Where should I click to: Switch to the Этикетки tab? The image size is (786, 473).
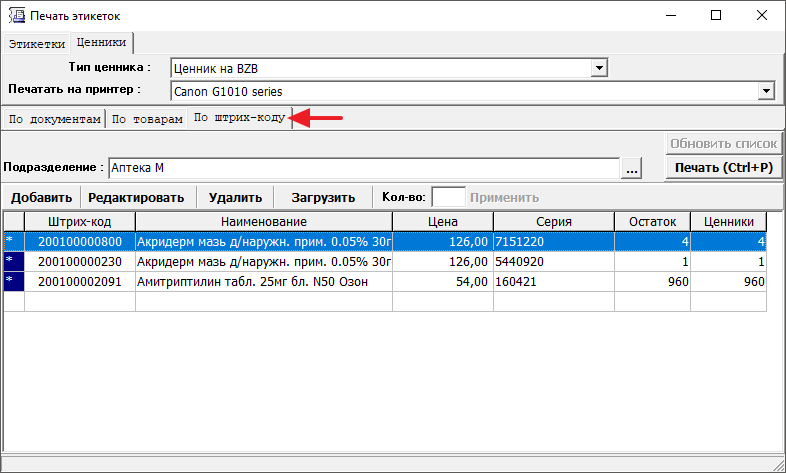[x=37, y=44]
